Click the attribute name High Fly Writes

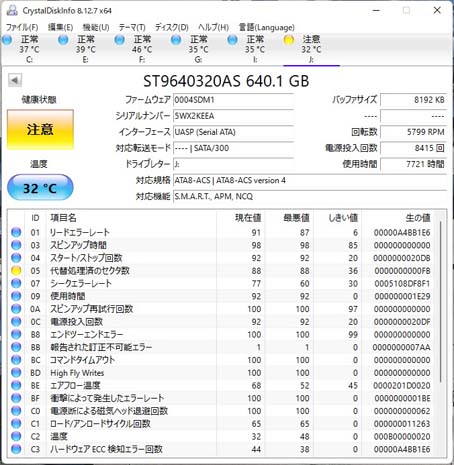[77, 373]
